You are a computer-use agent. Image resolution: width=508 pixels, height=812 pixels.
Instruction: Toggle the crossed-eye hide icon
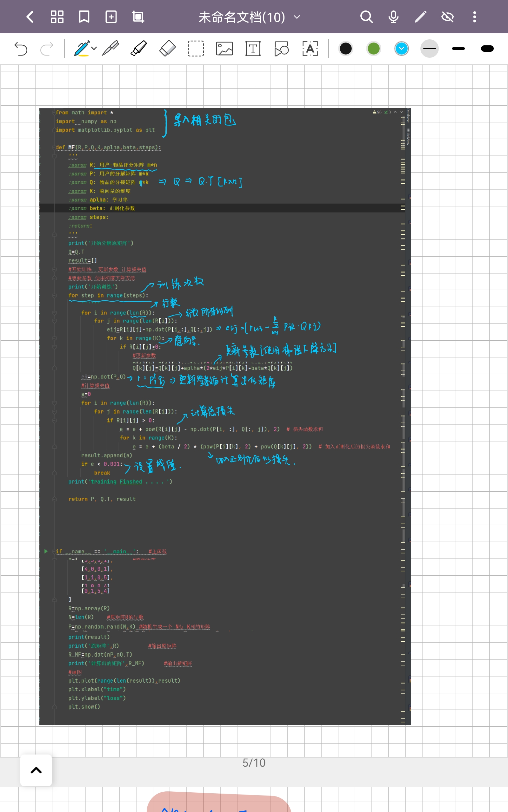click(448, 17)
